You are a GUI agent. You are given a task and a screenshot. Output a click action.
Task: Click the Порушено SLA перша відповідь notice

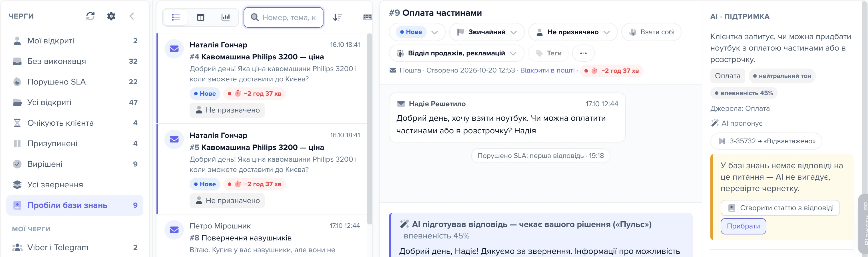tap(541, 156)
